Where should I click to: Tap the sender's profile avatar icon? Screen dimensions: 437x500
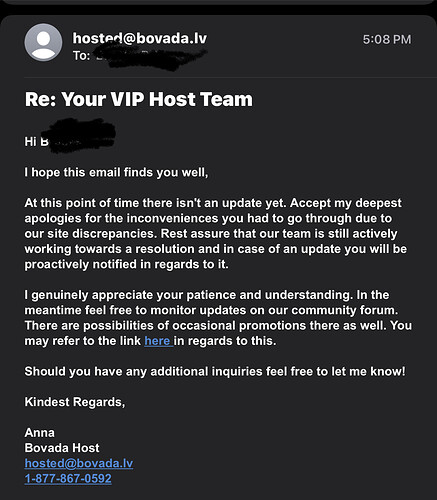[x=43, y=42]
